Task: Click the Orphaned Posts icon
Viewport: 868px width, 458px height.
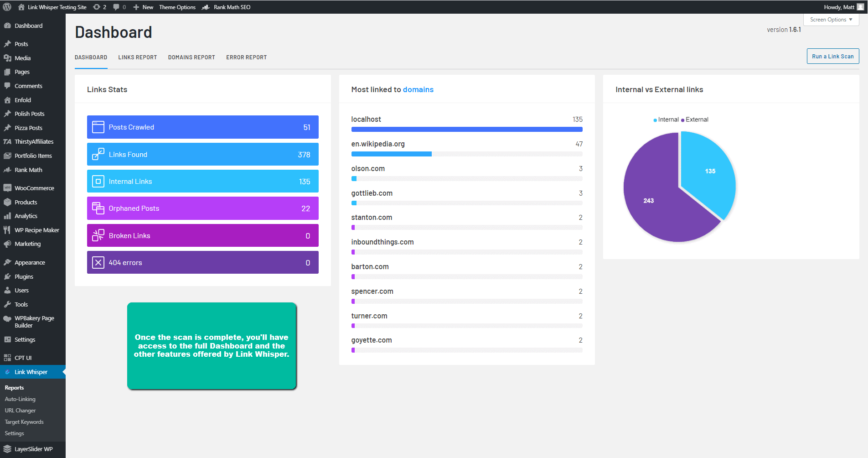Action: coord(98,208)
